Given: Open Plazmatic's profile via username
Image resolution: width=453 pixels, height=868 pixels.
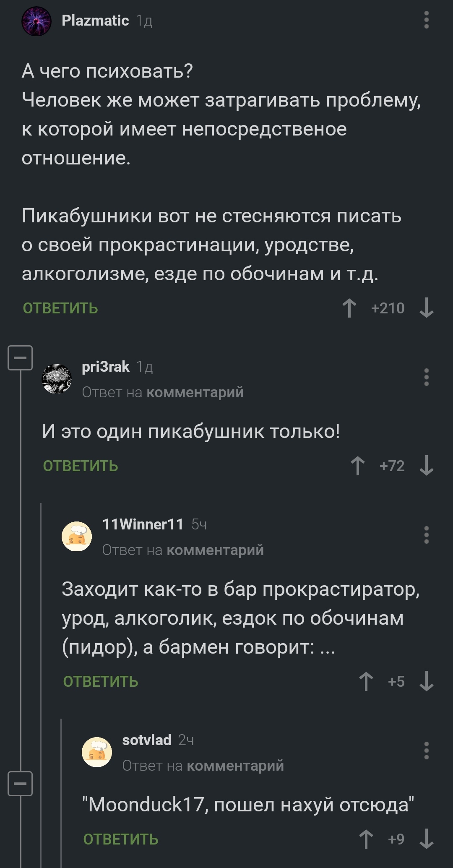Looking at the screenshot, I should coord(95,21).
